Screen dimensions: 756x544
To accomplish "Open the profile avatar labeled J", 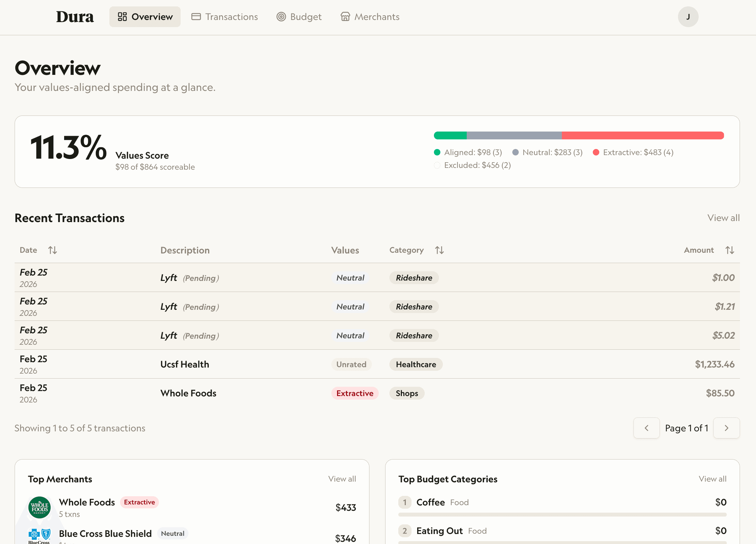I will click(688, 16).
